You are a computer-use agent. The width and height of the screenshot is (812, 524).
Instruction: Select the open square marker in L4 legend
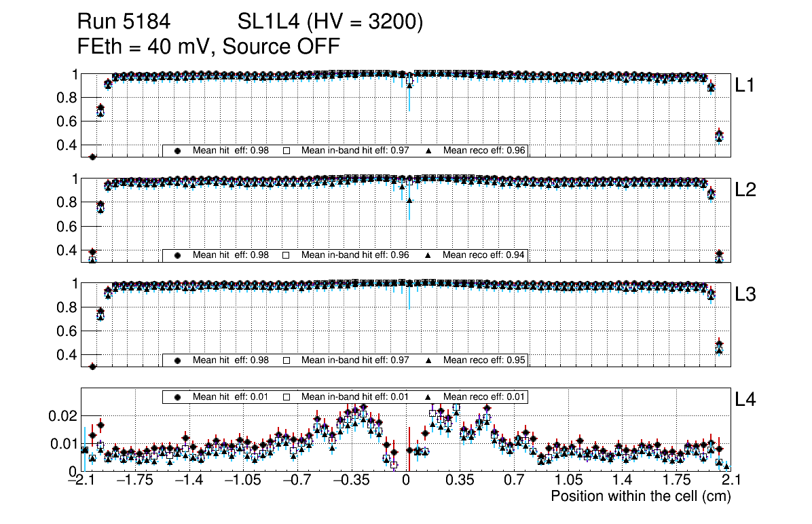(287, 396)
